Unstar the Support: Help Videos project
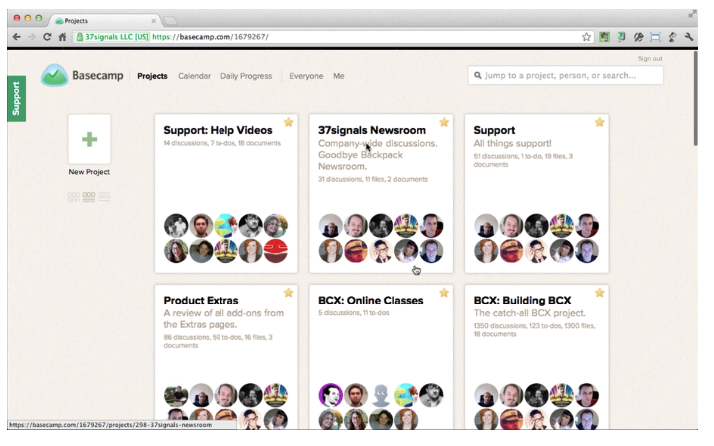The image size is (714, 446). 288,123
